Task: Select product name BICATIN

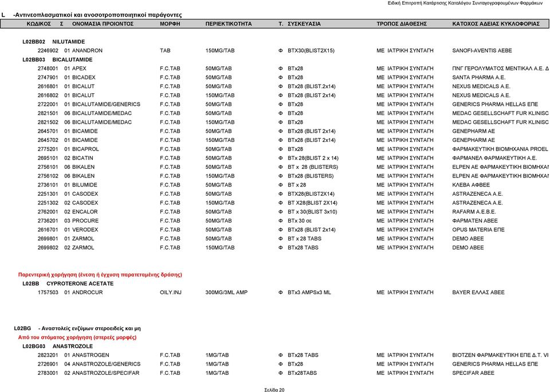Action: point(82,158)
